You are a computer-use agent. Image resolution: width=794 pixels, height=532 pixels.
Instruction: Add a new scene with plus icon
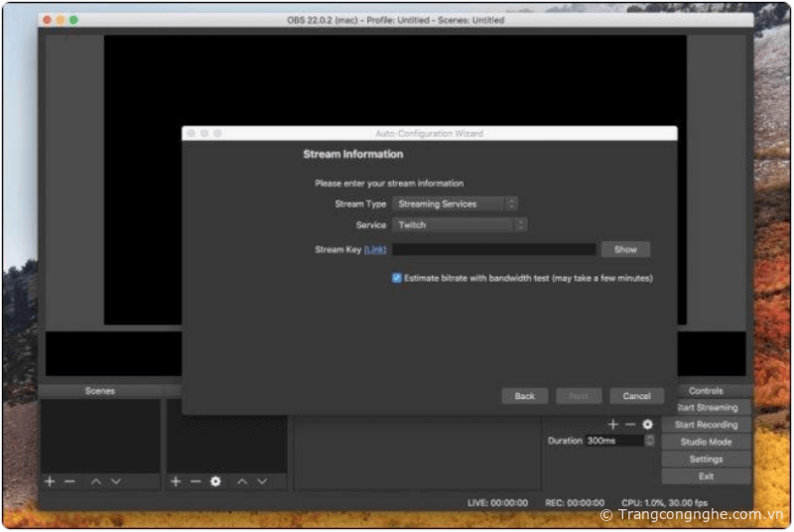(x=50, y=481)
